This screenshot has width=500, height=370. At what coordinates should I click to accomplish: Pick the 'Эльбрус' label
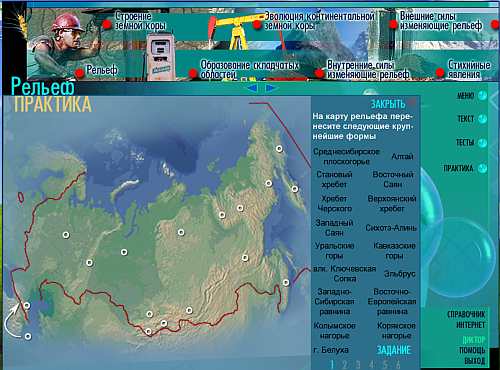[400, 274]
